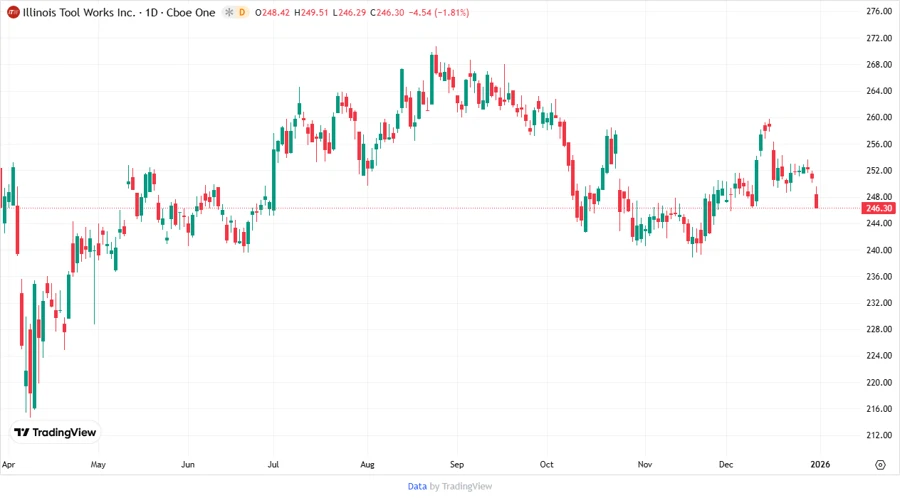This screenshot has width=900, height=498.
Task: Click the 228.00 price axis label
Action: click(879, 329)
